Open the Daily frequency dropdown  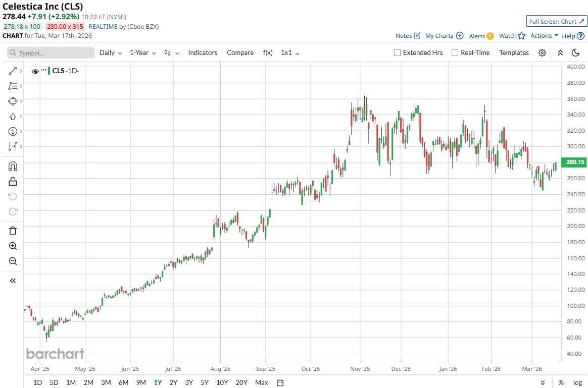point(111,53)
